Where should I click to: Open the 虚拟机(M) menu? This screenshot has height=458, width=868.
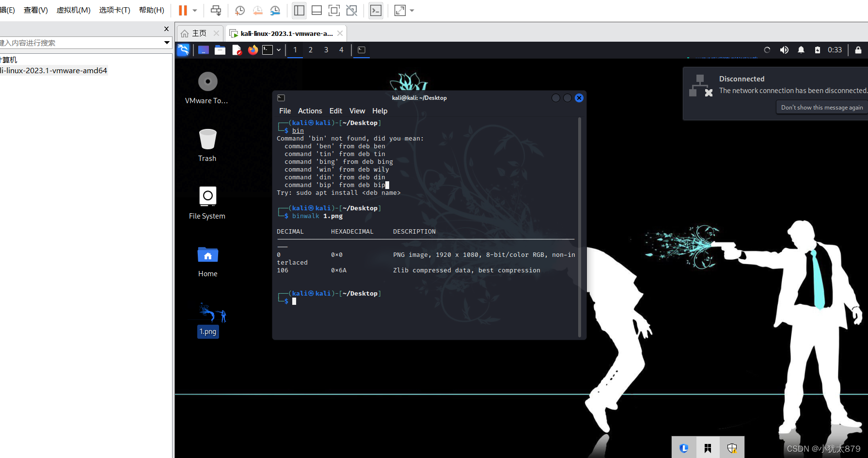point(74,10)
